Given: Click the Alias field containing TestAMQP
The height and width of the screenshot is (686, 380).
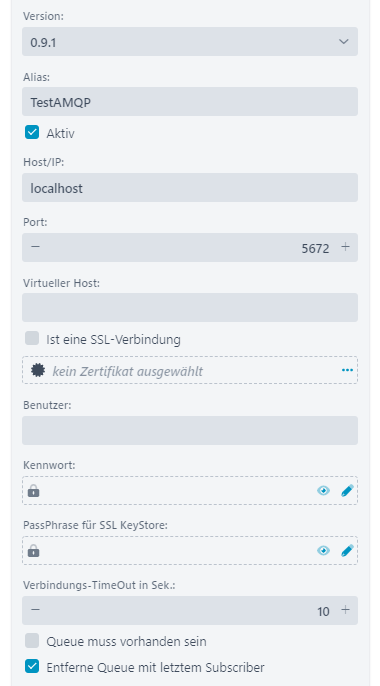Looking at the screenshot, I should pyautogui.click(x=190, y=102).
